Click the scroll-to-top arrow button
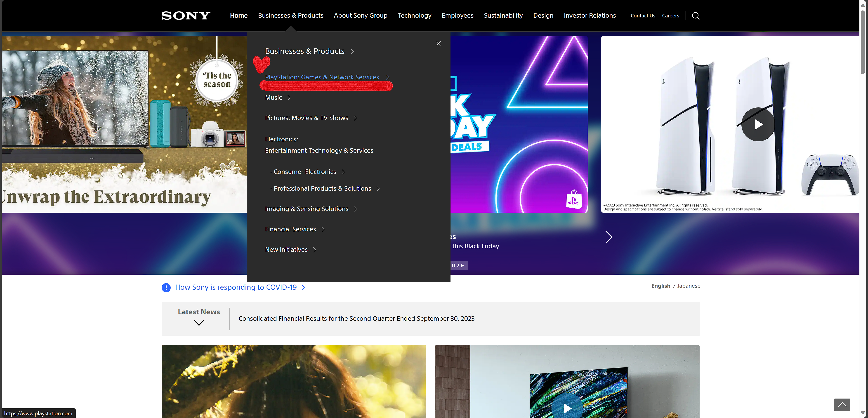 pos(842,404)
